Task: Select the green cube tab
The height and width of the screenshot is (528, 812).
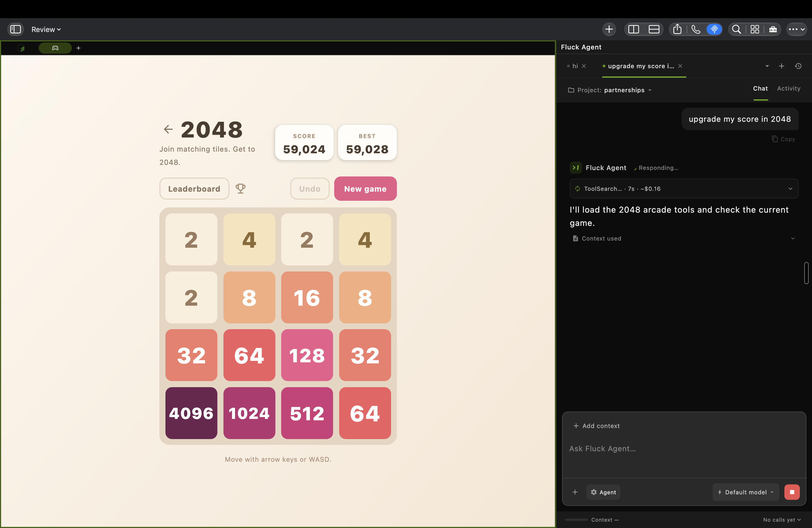Action: [x=21, y=48]
